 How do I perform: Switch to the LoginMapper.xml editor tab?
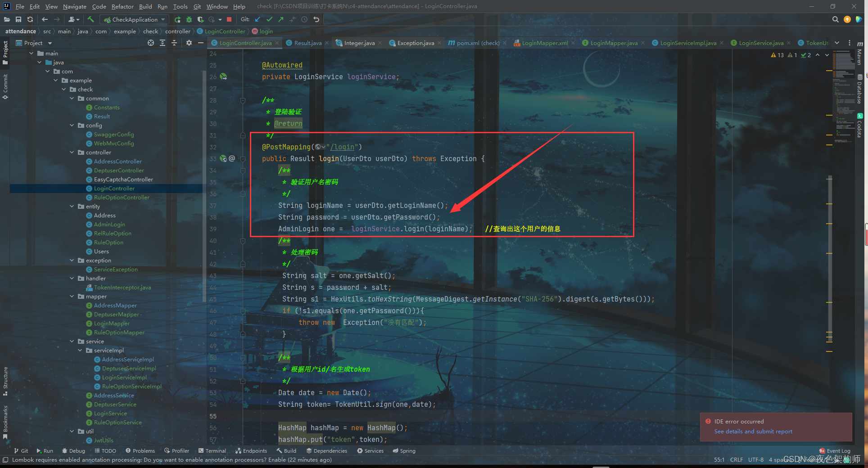545,43
